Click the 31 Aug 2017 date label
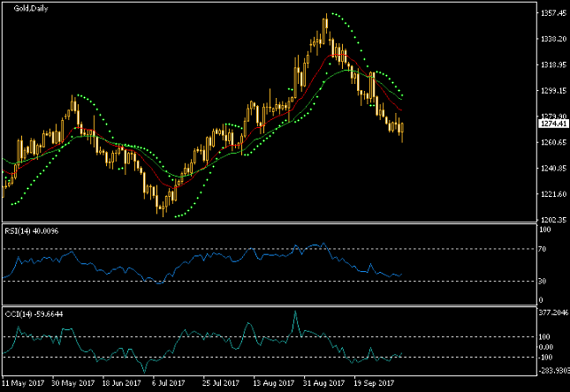Viewport: 570px width, 392px height. click(324, 383)
